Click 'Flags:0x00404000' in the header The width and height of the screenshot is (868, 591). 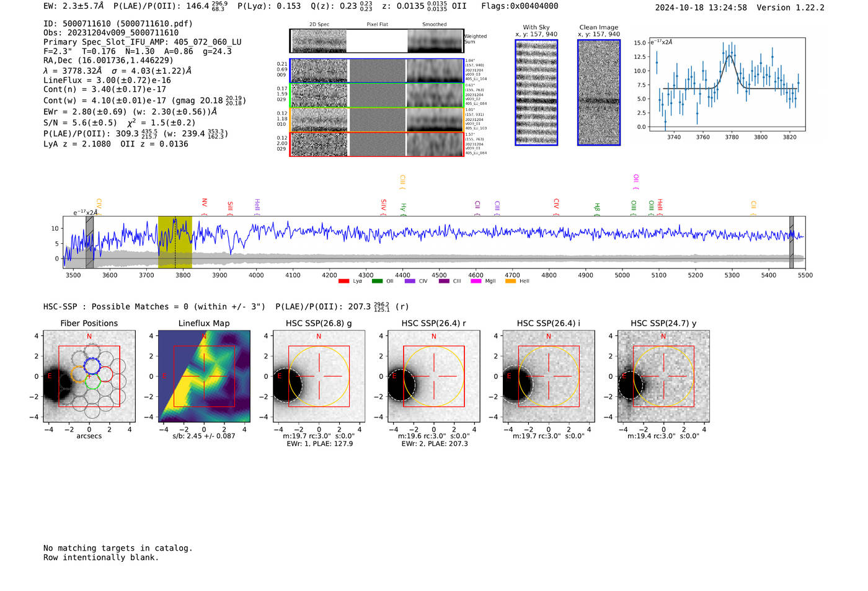pyautogui.click(x=520, y=6)
